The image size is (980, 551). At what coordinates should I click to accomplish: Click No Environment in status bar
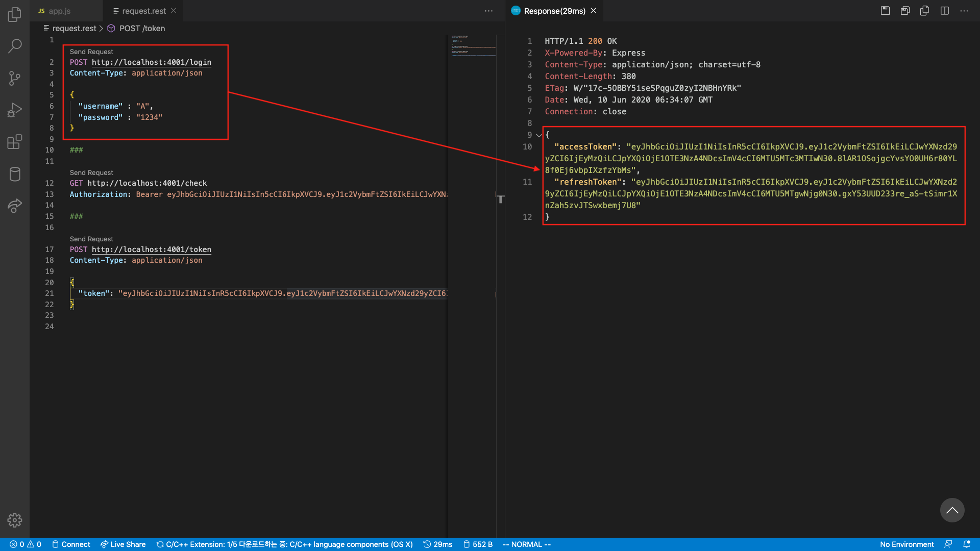[x=906, y=544]
